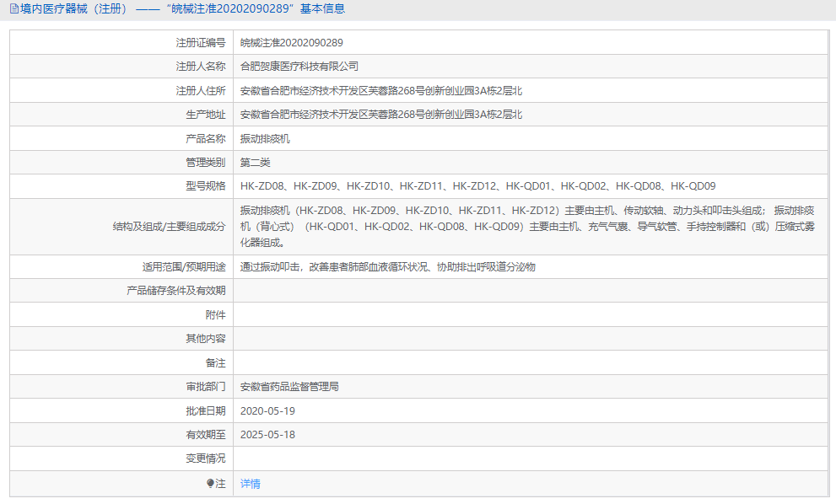Viewport: 836px width, 504px height.
Task: Click expiry date 2025-05-18
Action: coord(267,435)
